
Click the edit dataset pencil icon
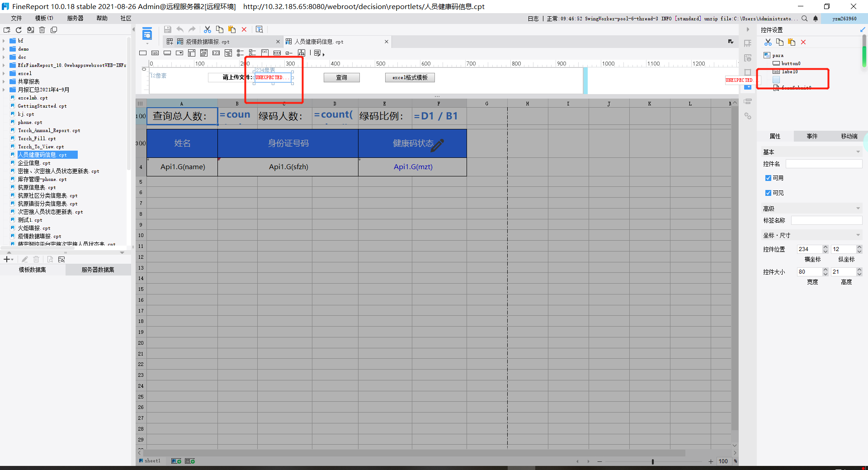tap(25, 259)
